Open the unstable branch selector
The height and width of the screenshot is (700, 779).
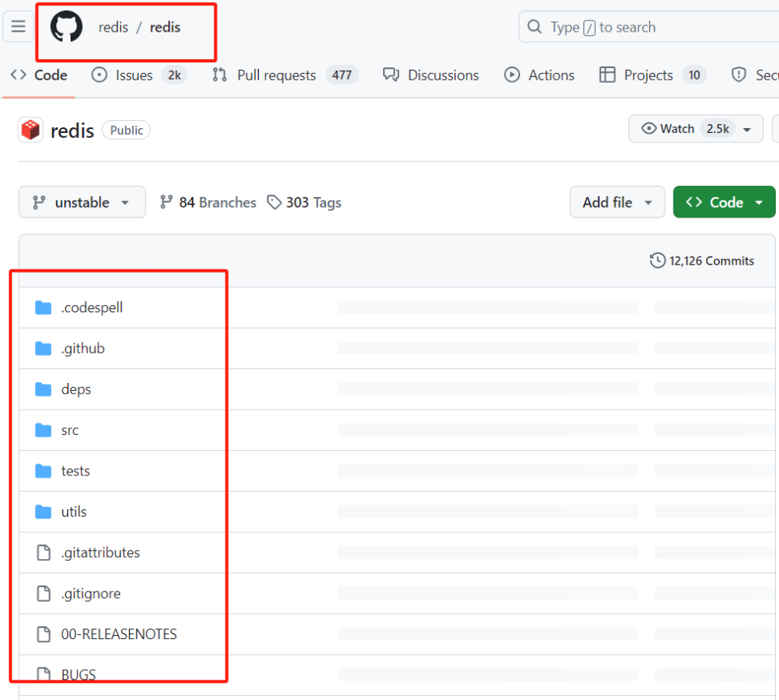coord(81,202)
